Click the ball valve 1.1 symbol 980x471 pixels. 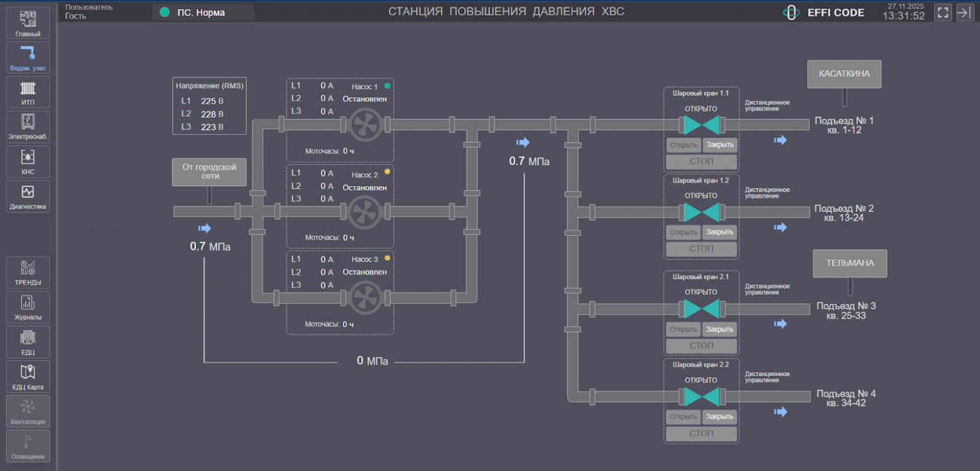[702, 125]
